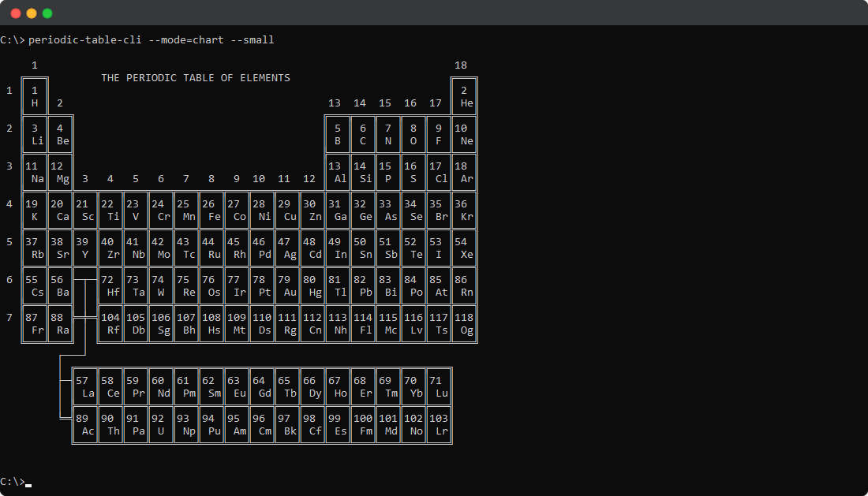The width and height of the screenshot is (868, 496).
Task: Click the group 18 column header
Action: click(x=461, y=65)
